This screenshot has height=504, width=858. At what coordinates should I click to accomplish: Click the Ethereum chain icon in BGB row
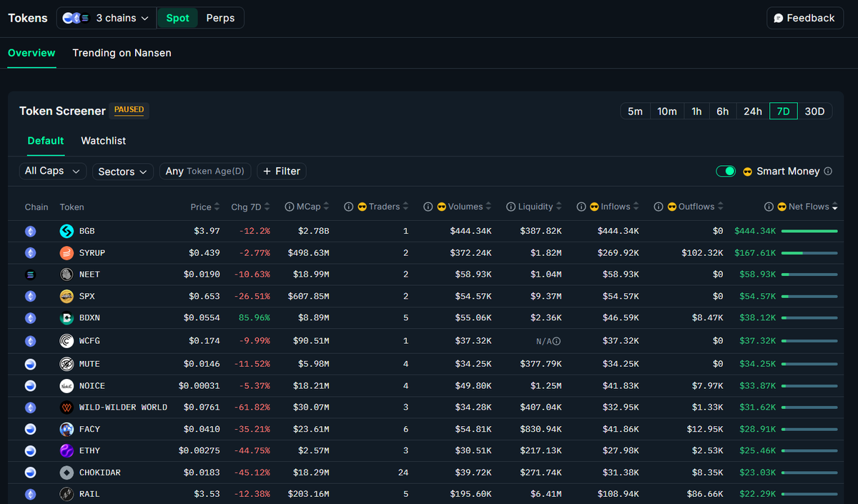[x=30, y=231]
